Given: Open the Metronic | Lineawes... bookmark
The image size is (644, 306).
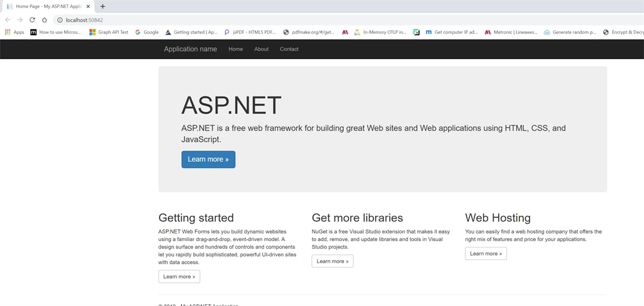Looking at the screenshot, I should 511,32.
